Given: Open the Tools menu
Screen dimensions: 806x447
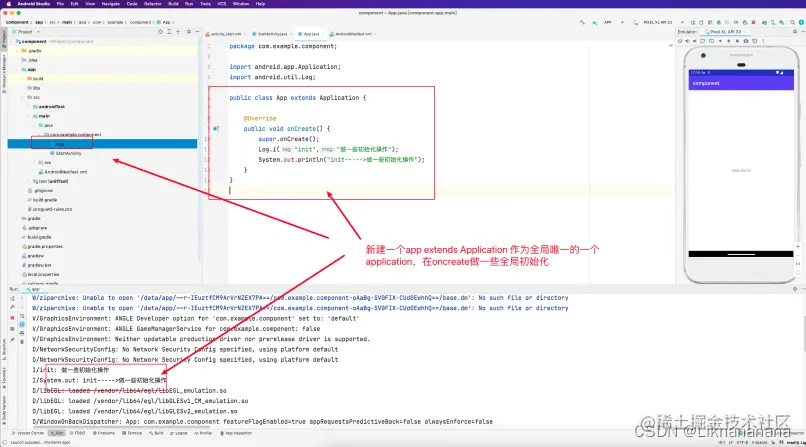Looking at the screenshot, I should (x=205, y=4).
